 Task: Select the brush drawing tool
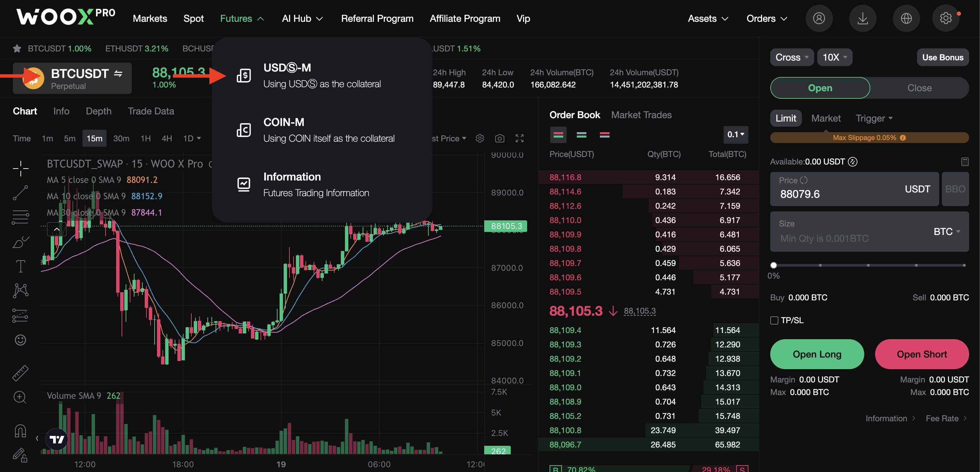pyautogui.click(x=20, y=242)
